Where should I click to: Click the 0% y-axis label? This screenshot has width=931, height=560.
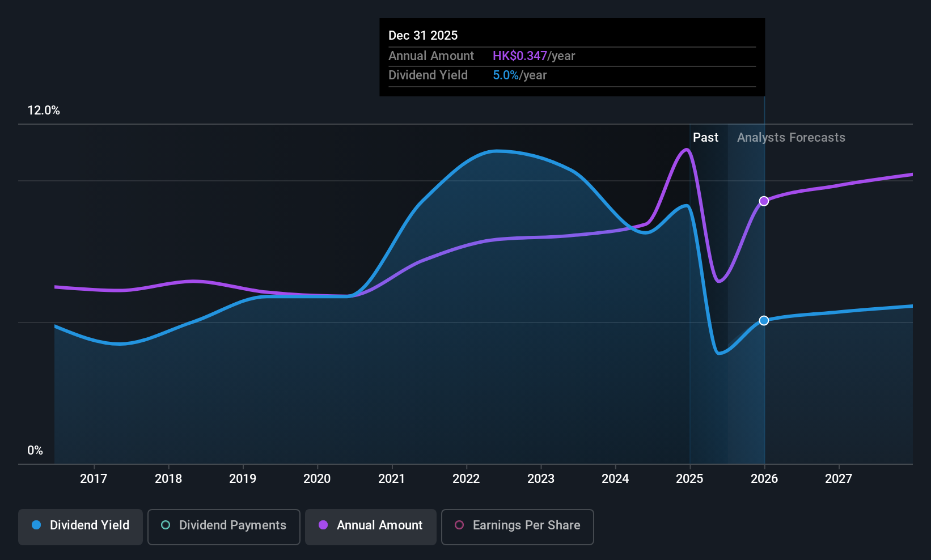click(35, 451)
